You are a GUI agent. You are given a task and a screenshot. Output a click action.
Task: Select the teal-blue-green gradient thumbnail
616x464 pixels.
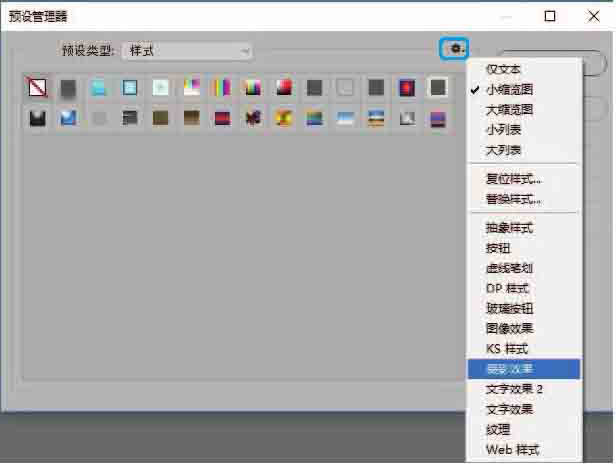click(315, 118)
